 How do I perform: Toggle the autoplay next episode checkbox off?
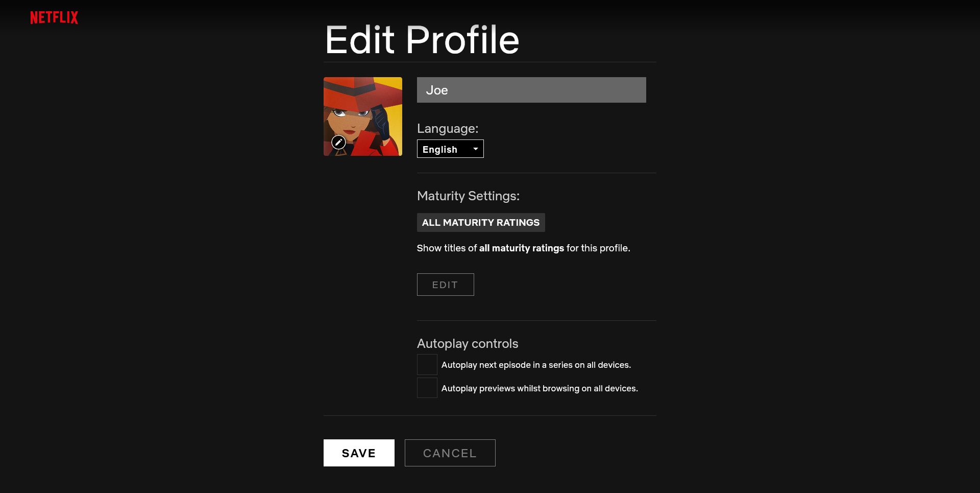click(427, 364)
